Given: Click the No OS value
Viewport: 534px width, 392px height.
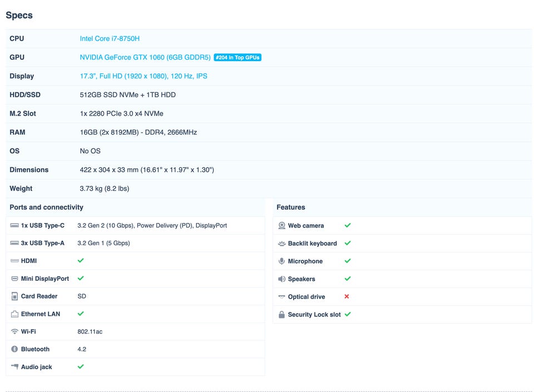Looking at the screenshot, I should coord(90,151).
